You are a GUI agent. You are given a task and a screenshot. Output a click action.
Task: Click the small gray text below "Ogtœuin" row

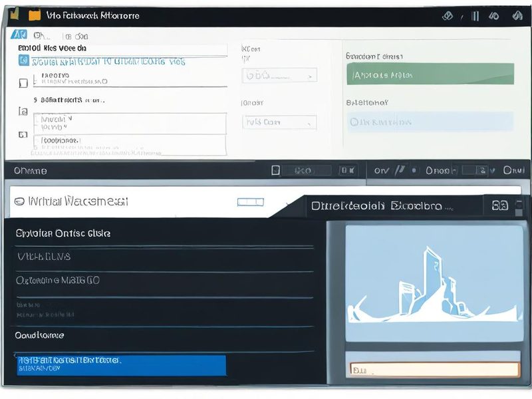[x=45, y=310]
